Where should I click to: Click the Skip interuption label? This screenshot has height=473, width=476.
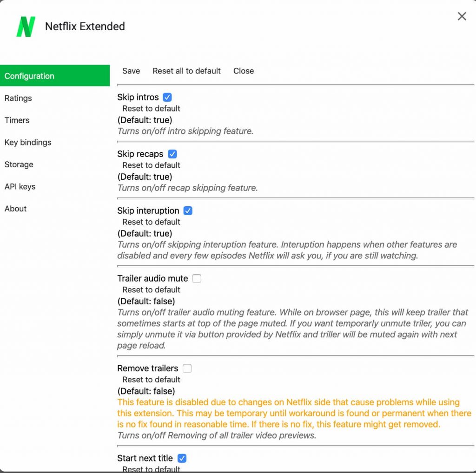[x=148, y=211]
